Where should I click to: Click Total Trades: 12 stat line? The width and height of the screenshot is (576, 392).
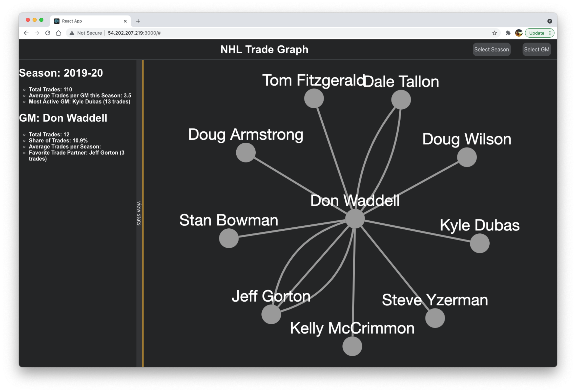pyautogui.click(x=49, y=134)
